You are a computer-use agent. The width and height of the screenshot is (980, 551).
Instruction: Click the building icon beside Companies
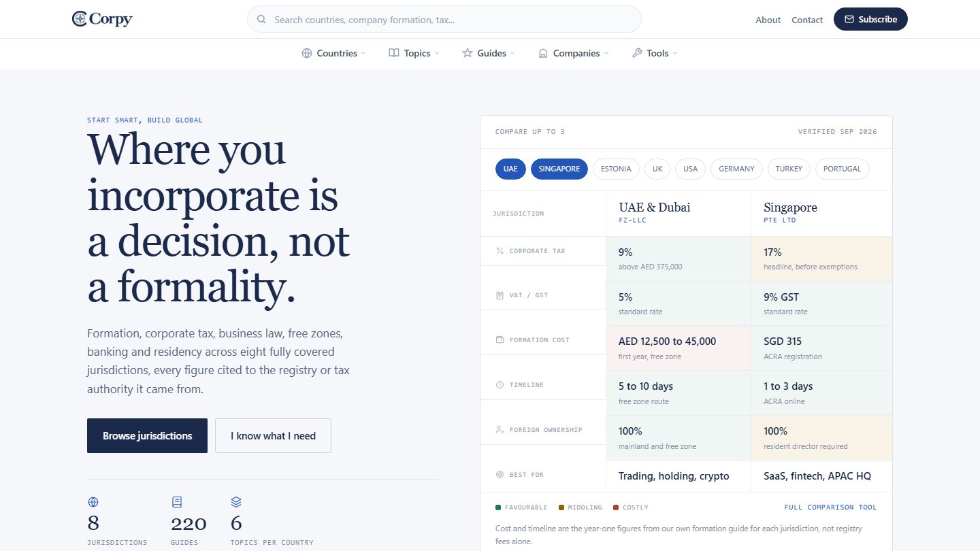coord(543,53)
